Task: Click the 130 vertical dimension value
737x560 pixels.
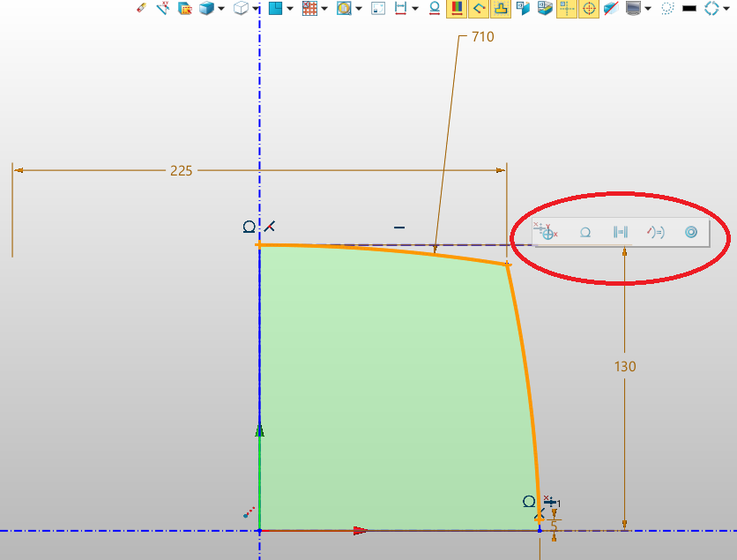Action: 625,366
